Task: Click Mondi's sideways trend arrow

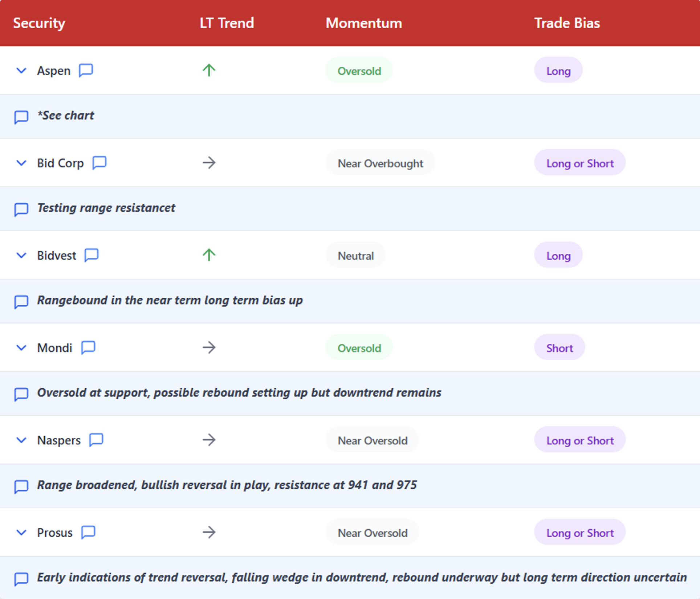Action: tap(209, 347)
